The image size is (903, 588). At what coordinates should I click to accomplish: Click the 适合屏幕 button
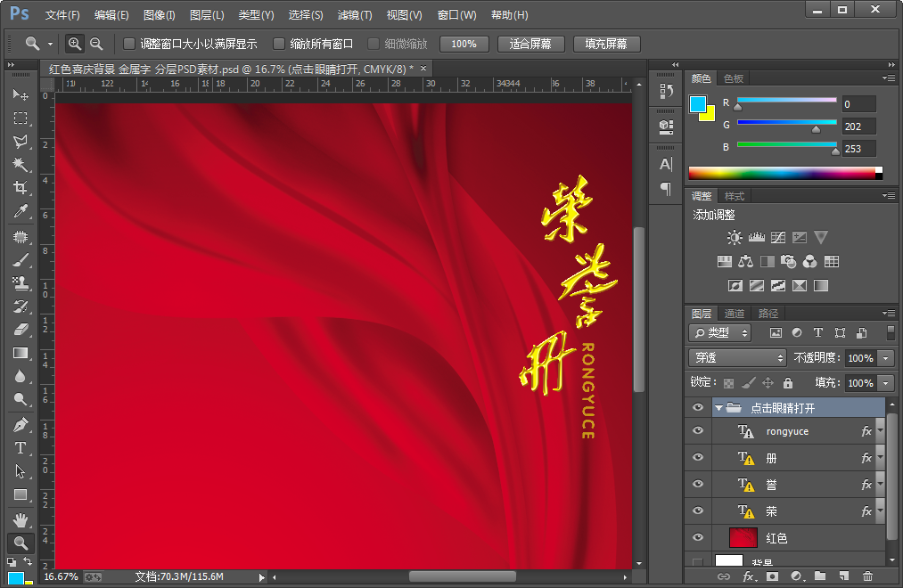(x=530, y=44)
